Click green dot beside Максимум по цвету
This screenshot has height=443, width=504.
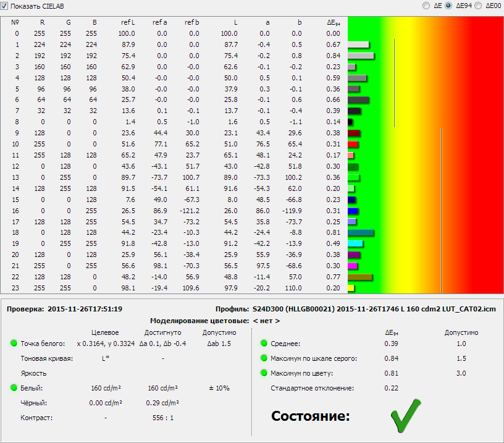pyautogui.click(x=264, y=373)
